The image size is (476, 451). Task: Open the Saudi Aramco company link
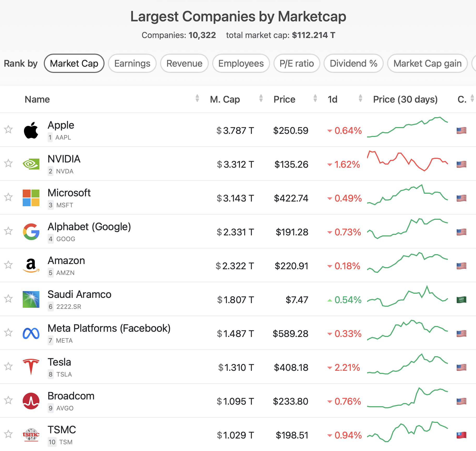[80, 295]
